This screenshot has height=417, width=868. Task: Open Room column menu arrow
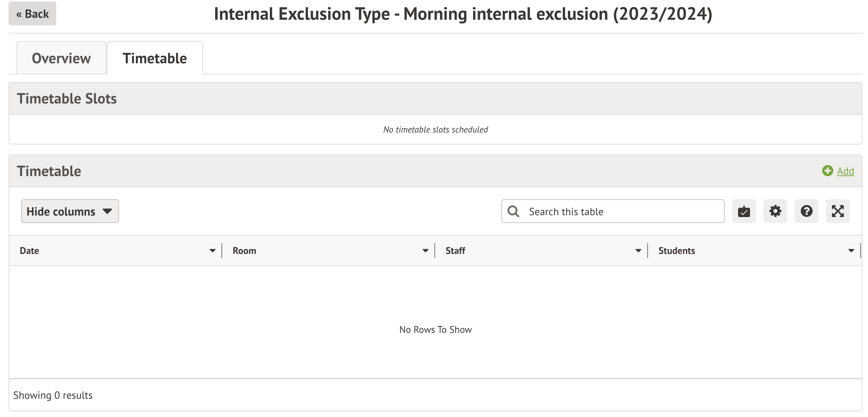tap(425, 251)
